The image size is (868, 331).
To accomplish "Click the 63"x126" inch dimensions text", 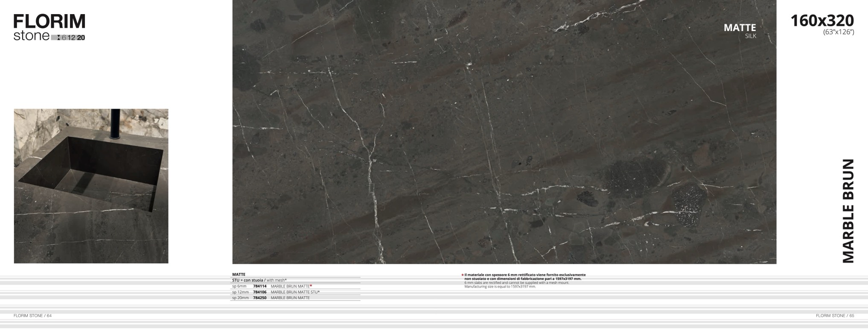I will tap(838, 32).
